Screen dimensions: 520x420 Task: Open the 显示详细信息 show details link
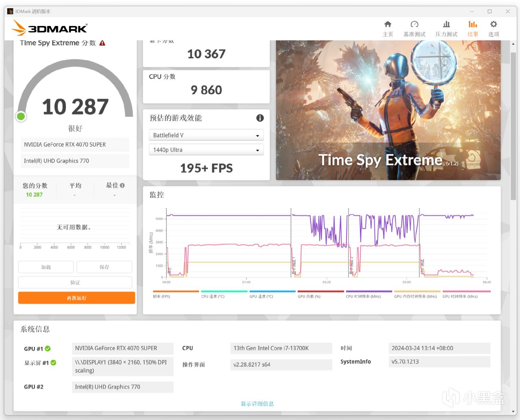coord(257,404)
